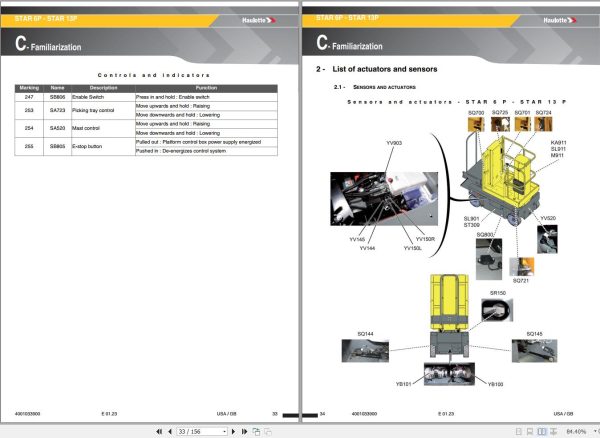Click the SQ725 sensor thumbnail
The height and width of the screenshot is (438, 600).
[x=500, y=124]
